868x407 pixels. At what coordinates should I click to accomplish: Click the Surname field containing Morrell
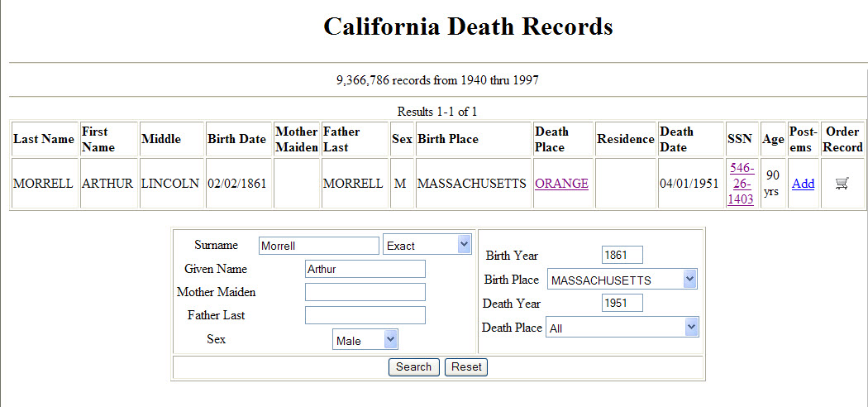coord(319,246)
